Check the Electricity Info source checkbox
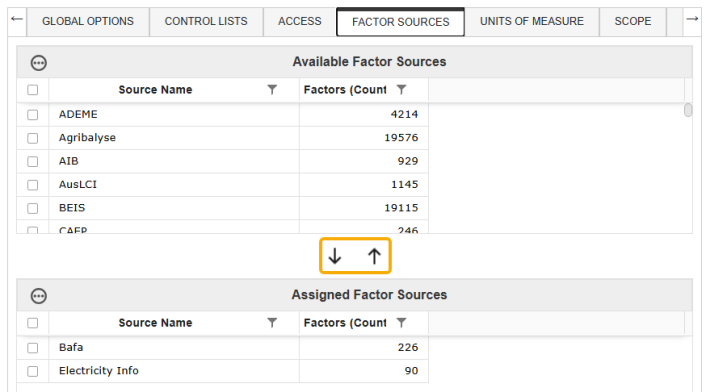706x392 pixels. [32, 371]
